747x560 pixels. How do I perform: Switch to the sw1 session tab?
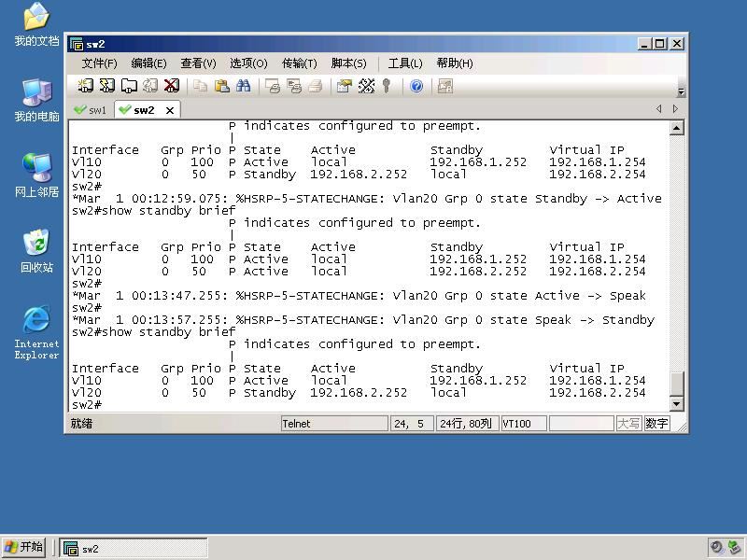[91, 110]
